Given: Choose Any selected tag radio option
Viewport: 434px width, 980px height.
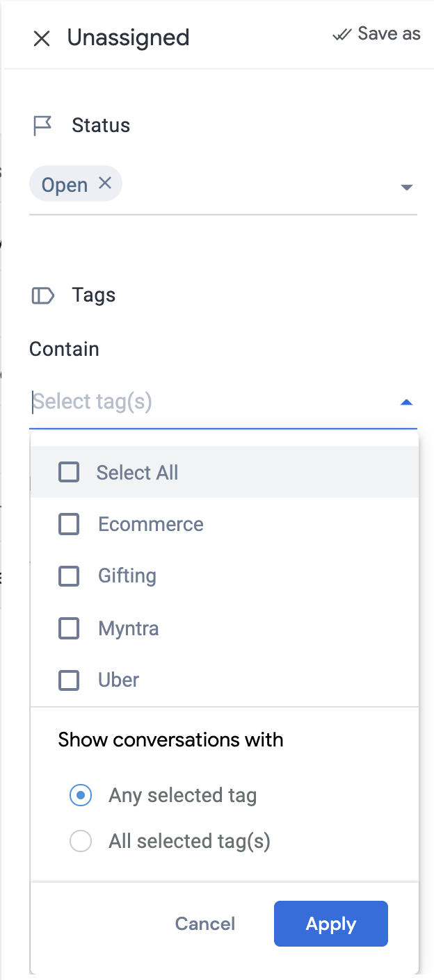Looking at the screenshot, I should 81,795.
